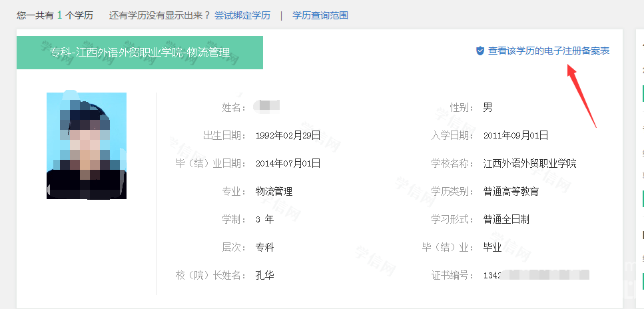Click 江西外语外贸职业学院 beside 学校名称
This screenshot has width=644, height=309.
click(x=529, y=163)
